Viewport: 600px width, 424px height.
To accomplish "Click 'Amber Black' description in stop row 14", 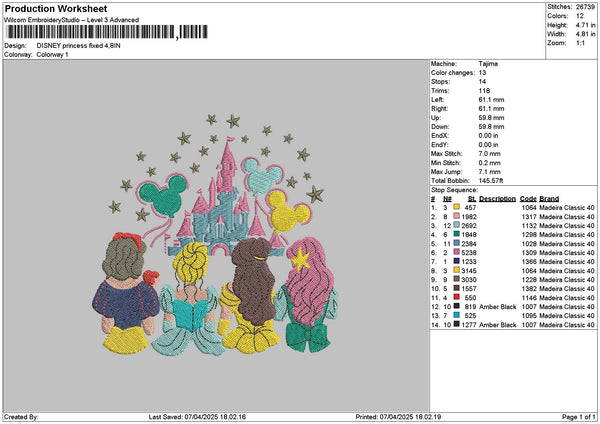I will click(x=497, y=325).
